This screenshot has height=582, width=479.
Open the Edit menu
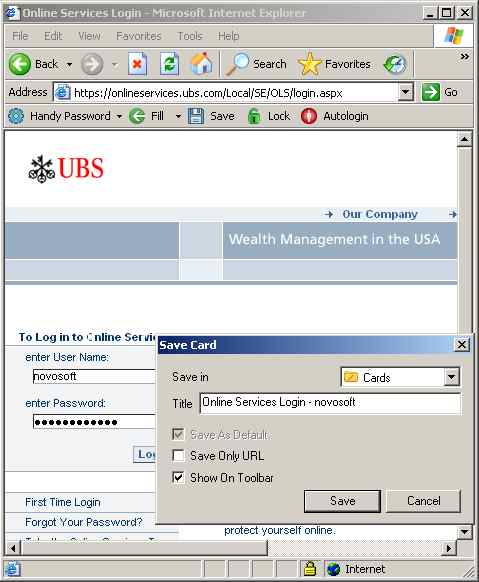click(x=53, y=36)
